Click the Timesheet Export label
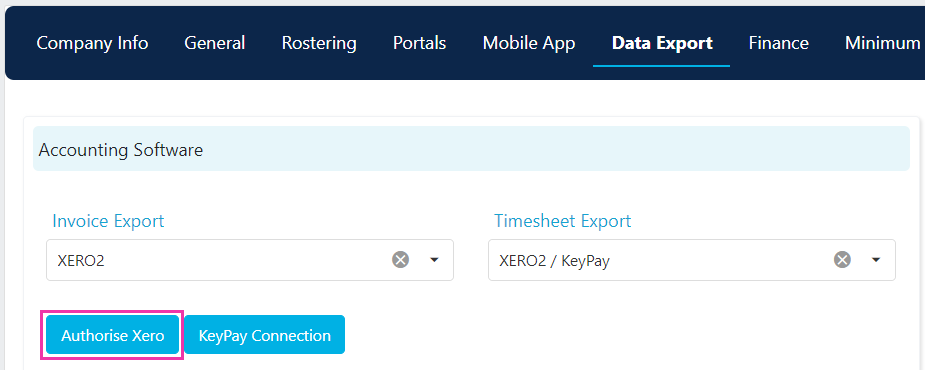 [x=562, y=221]
